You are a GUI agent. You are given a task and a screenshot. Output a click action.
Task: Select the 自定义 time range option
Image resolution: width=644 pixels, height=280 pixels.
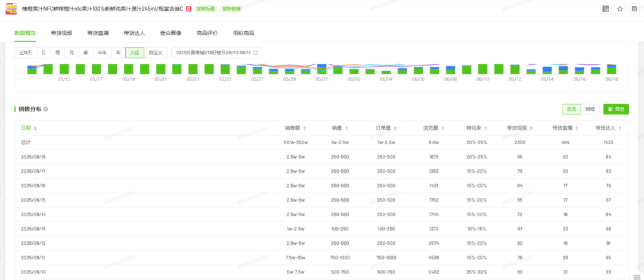point(155,53)
